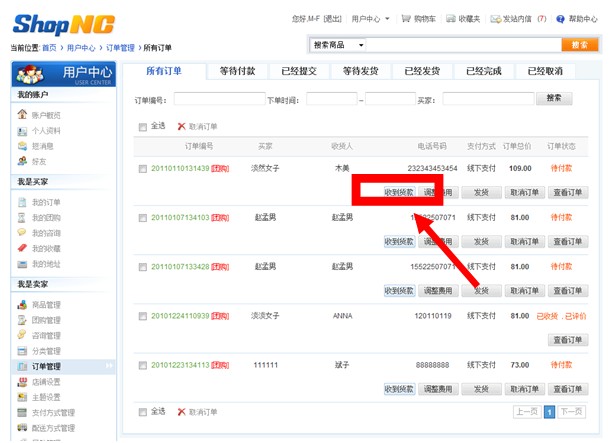The image size is (609, 443).
Task: Click the first 下单时间 date field
Action: 332,99
